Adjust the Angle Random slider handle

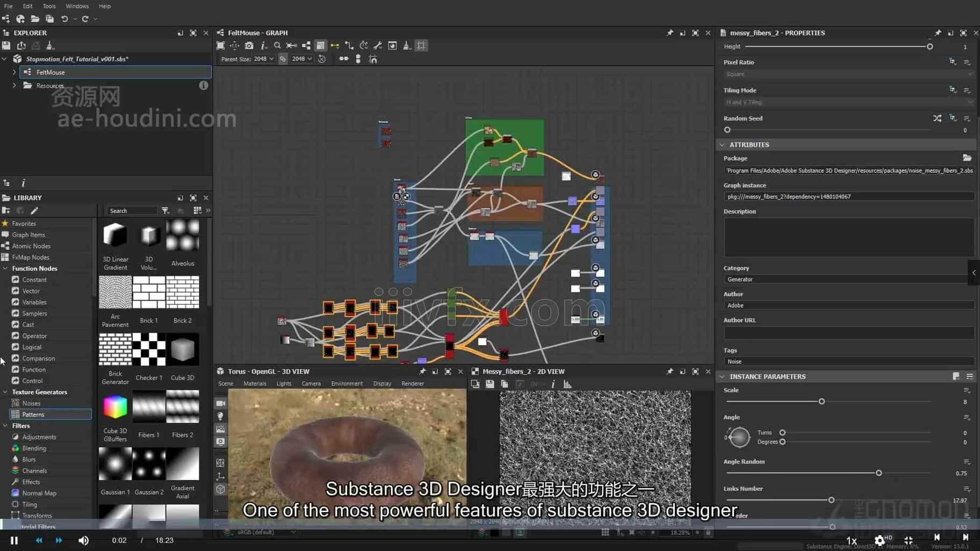(x=879, y=473)
